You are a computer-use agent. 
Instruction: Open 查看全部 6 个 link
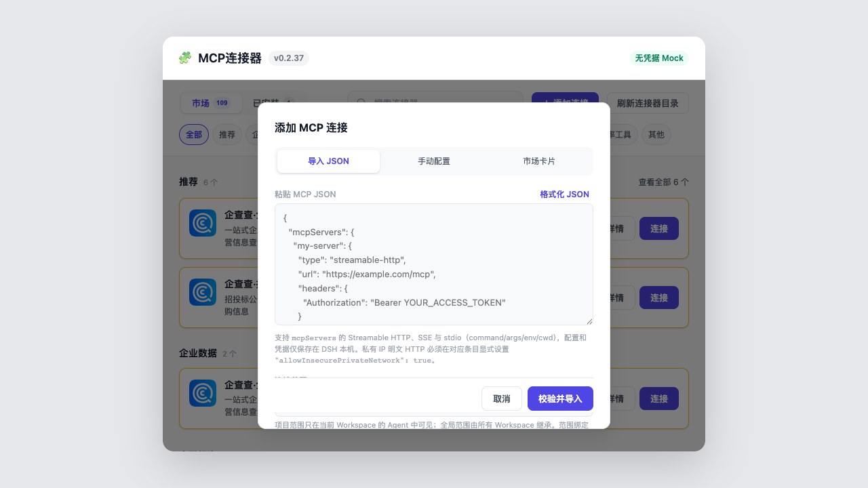pos(663,182)
